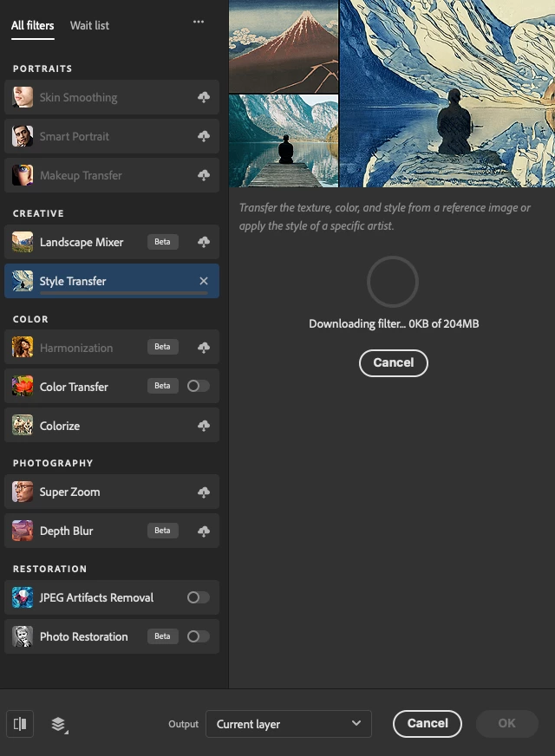Click the large stylized result preview image
This screenshot has width=555, height=756.
447,94
